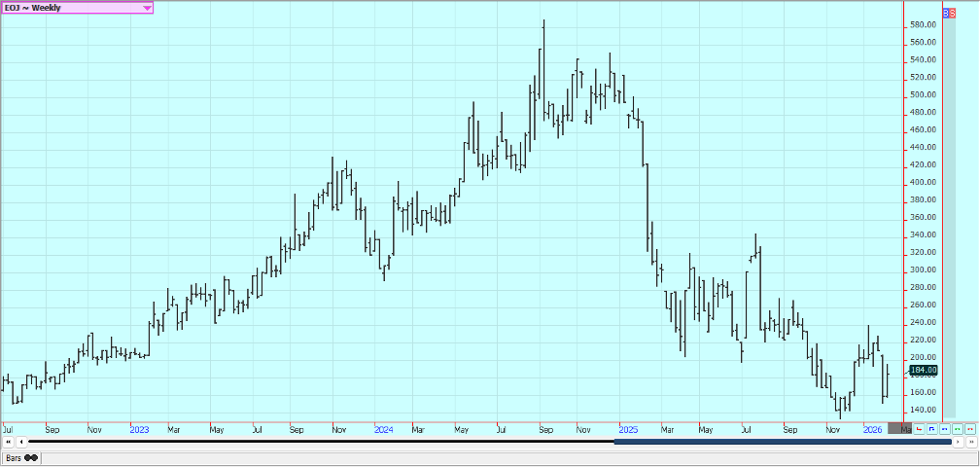Click the rightmost red dash icon at bottom right
The height and width of the screenshot is (467, 980).
pyautogui.click(x=969, y=428)
